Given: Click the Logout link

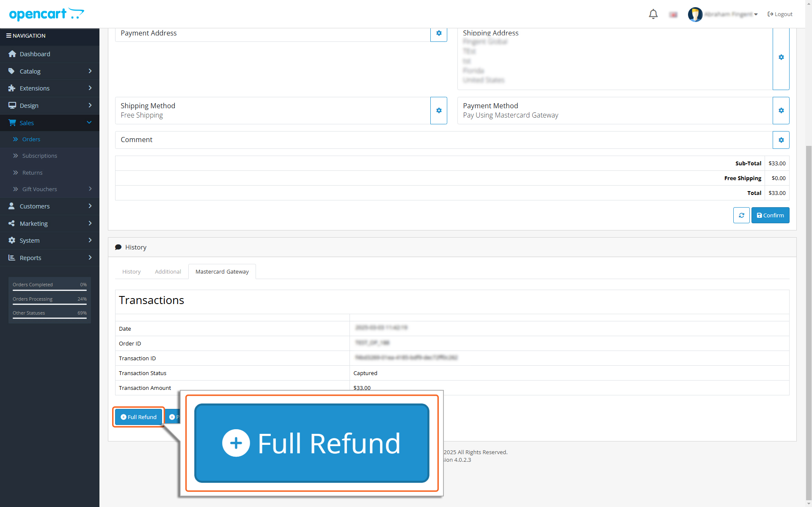Looking at the screenshot, I should click(x=780, y=14).
